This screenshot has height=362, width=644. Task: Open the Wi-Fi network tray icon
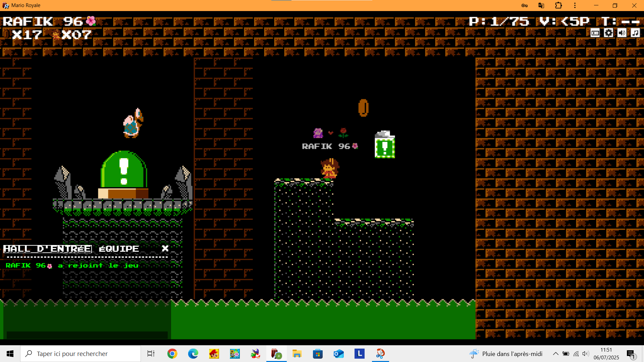[x=576, y=354]
